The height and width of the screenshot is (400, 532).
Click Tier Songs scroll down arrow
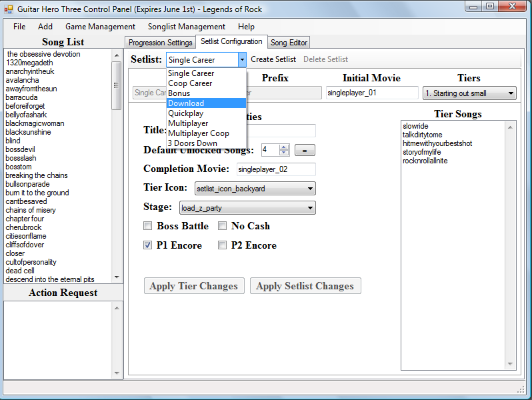tap(510, 364)
